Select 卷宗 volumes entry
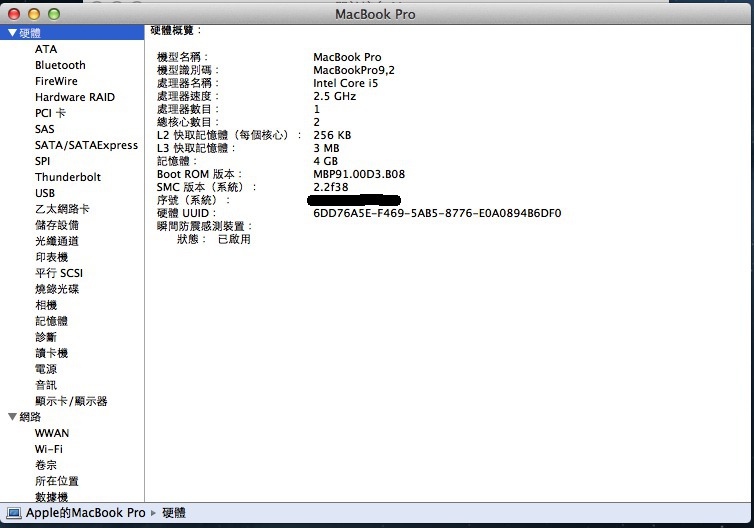Screen dimensions: 754x528 tap(46, 465)
